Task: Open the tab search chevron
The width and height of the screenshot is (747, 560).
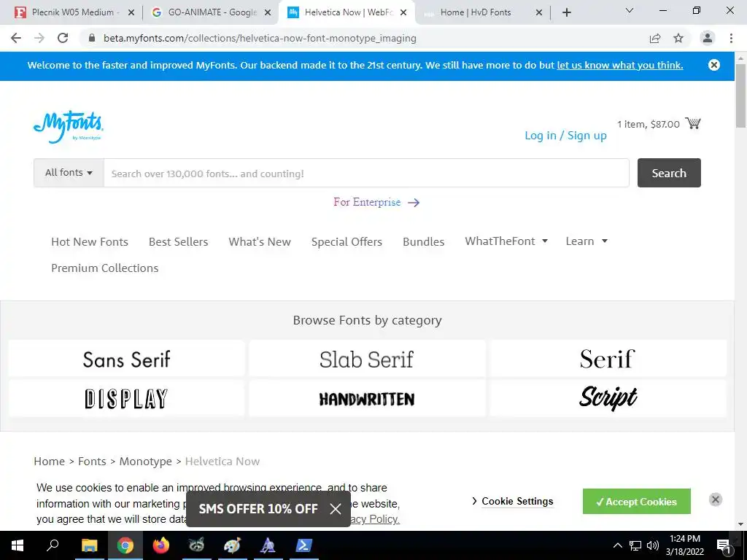Action: [x=630, y=10]
